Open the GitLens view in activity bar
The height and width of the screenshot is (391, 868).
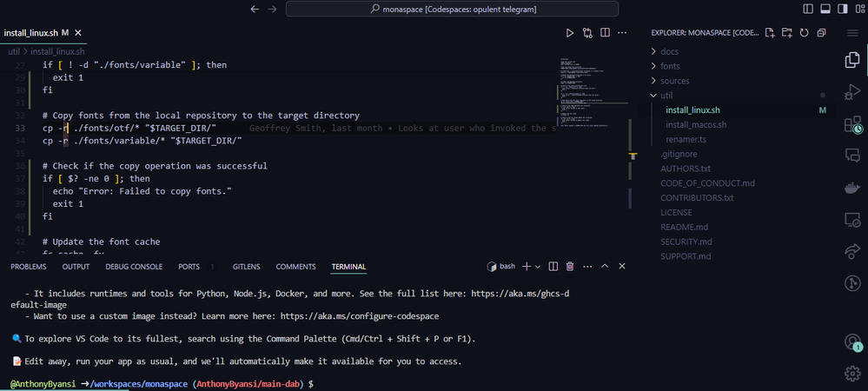(852, 284)
